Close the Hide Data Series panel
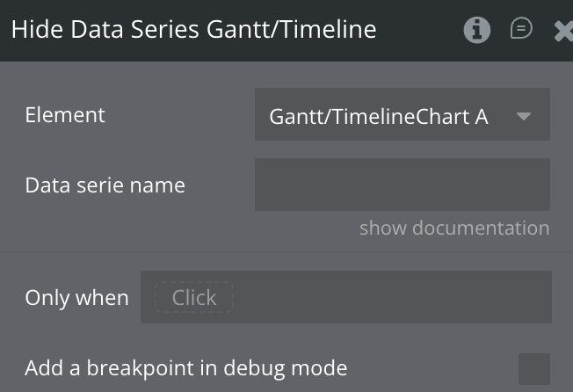The width and height of the screenshot is (573, 392). click(564, 31)
